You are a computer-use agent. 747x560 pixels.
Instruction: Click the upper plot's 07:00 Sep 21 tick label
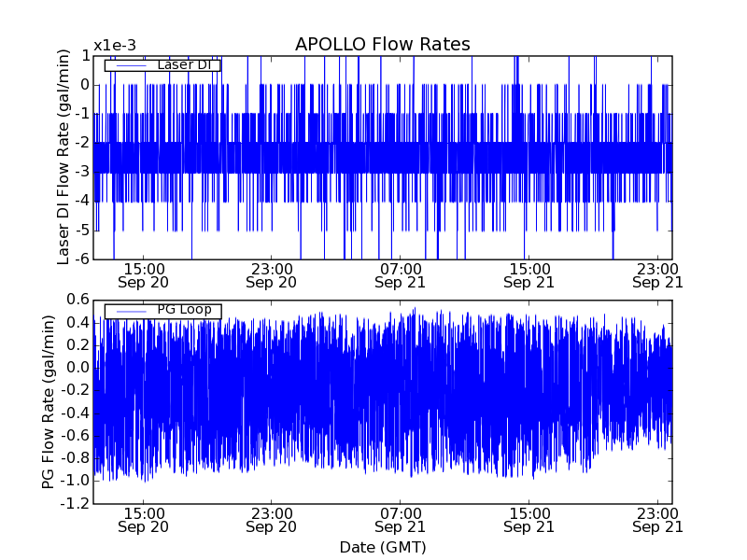(x=400, y=275)
